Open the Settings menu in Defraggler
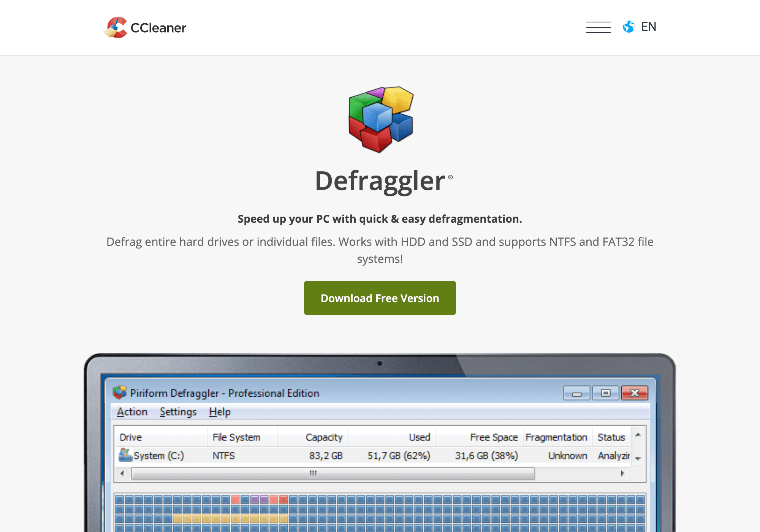This screenshot has height=532, width=760. pos(178,412)
